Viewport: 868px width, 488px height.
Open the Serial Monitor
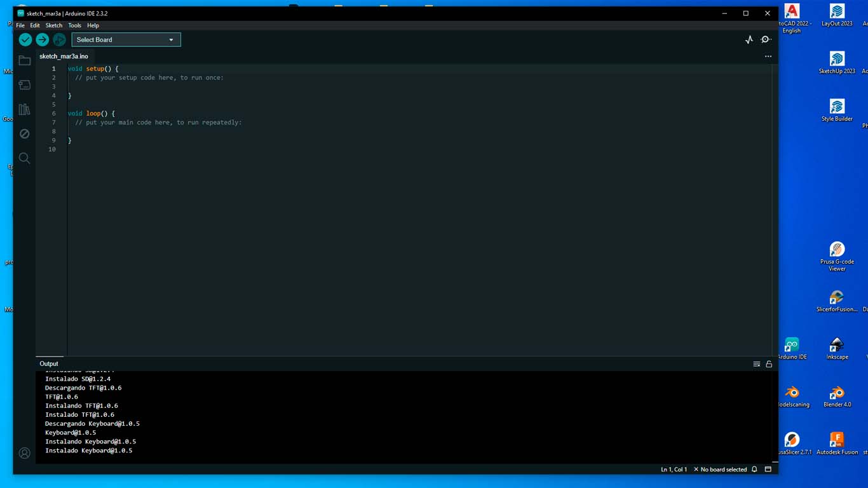click(x=766, y=39)
